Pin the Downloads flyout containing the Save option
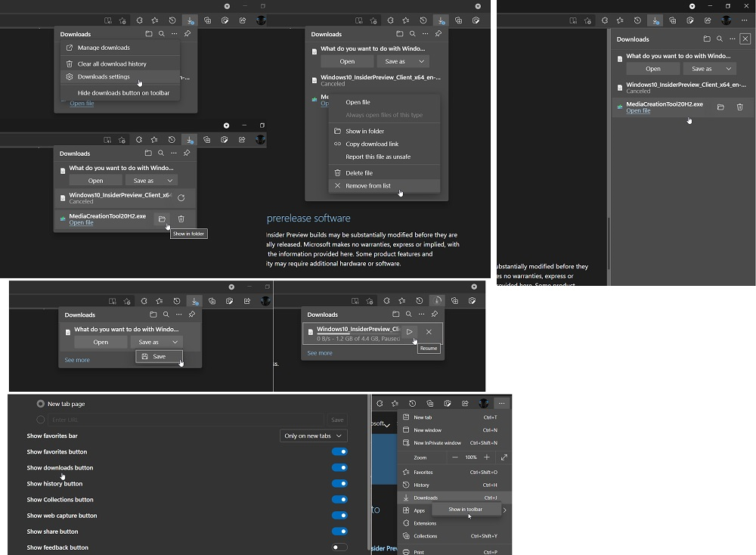 (192, 315)
